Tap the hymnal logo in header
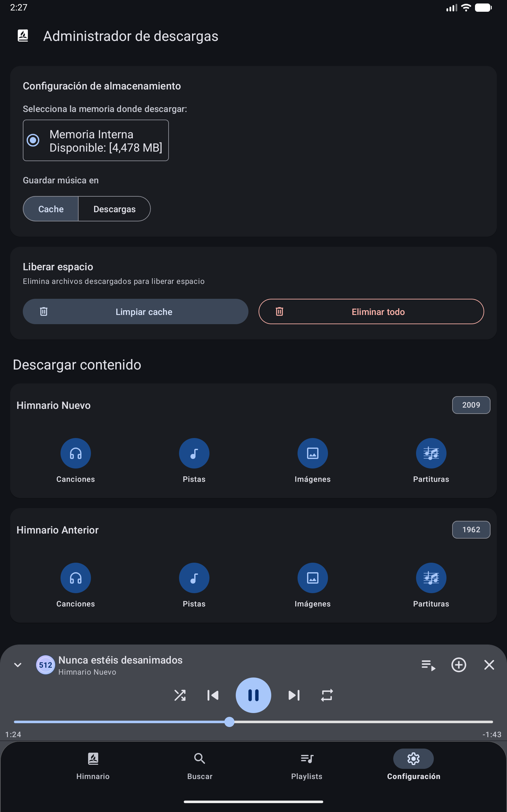 click(x=23, y=36)
